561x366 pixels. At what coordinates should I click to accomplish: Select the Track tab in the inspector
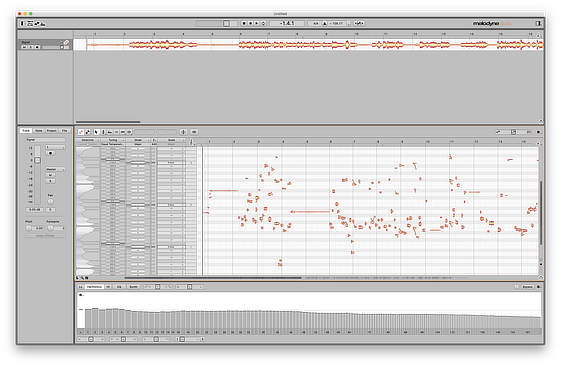tap(26, 131)
